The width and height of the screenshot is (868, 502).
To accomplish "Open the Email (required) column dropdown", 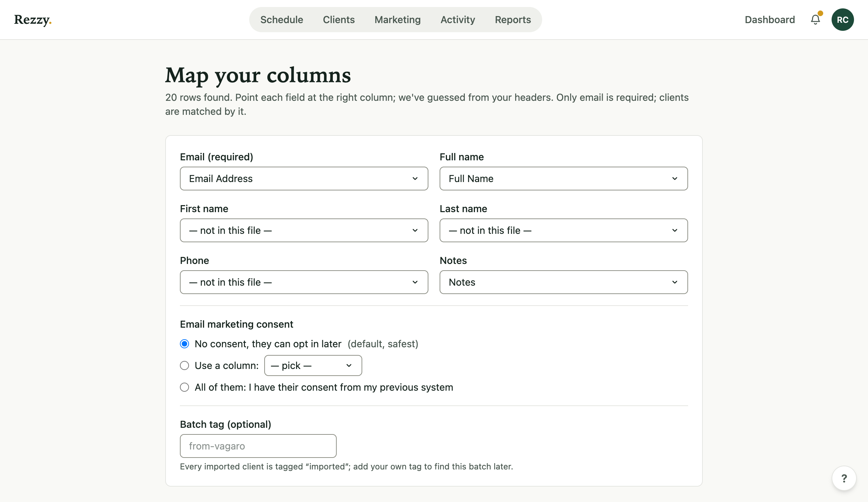I will click(x=304, y=179).
